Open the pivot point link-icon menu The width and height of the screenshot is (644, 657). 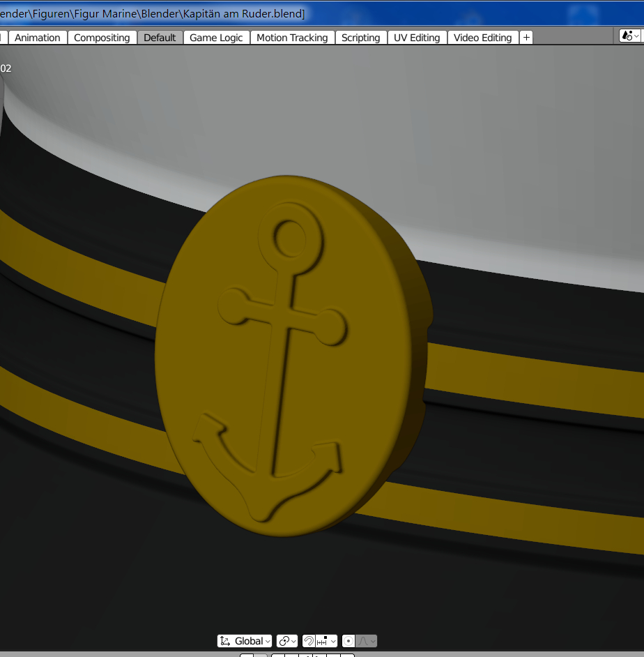pyautogui.click(x=286, y=641)
